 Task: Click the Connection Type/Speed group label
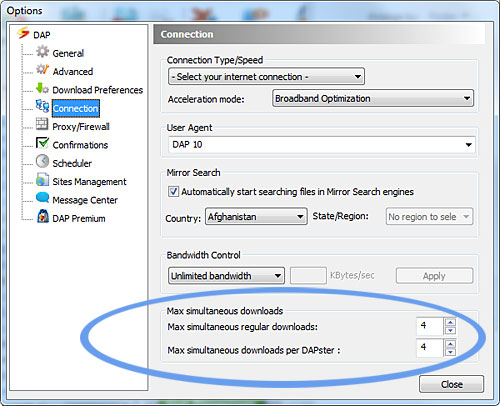(215, 60)
